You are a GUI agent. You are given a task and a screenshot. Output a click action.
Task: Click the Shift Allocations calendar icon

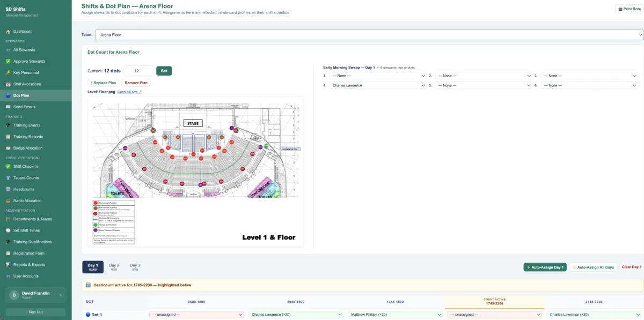click(x=8, y=84)
